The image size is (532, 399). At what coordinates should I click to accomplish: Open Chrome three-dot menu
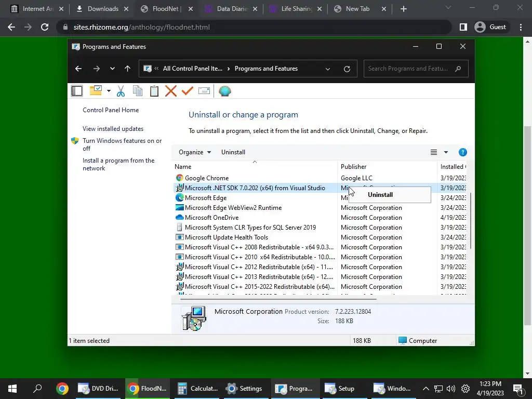(x=521, y=27)
